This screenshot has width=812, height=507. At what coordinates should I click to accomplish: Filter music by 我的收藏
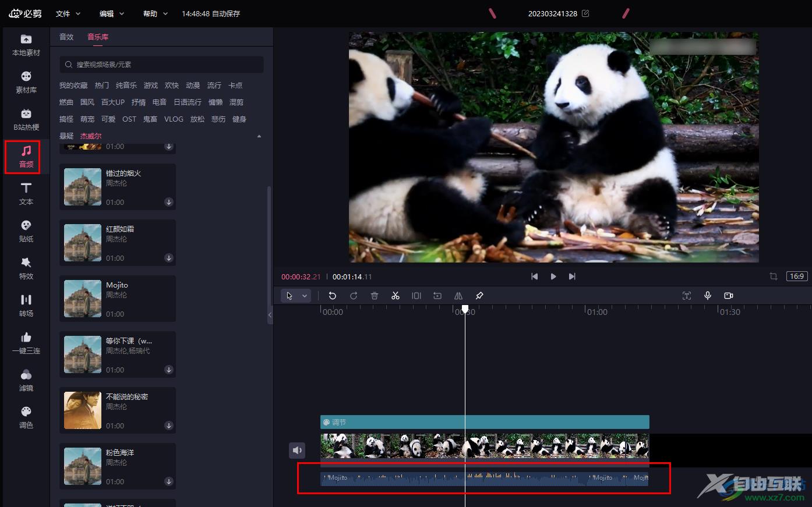click(x=73, y=86)
